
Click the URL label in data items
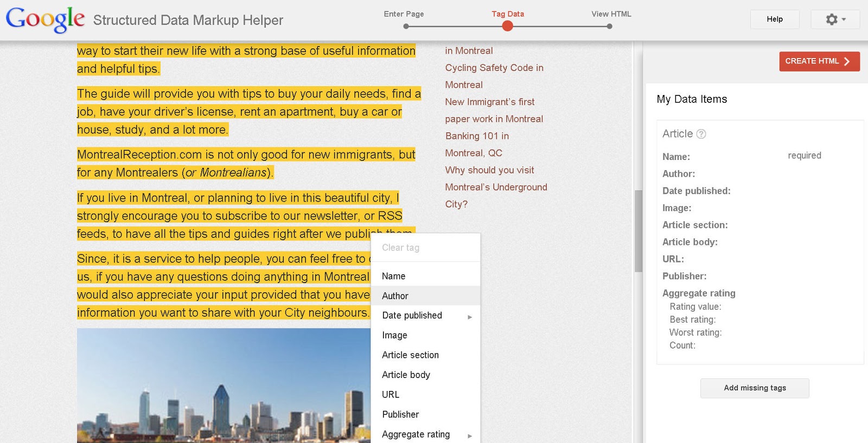673,259
